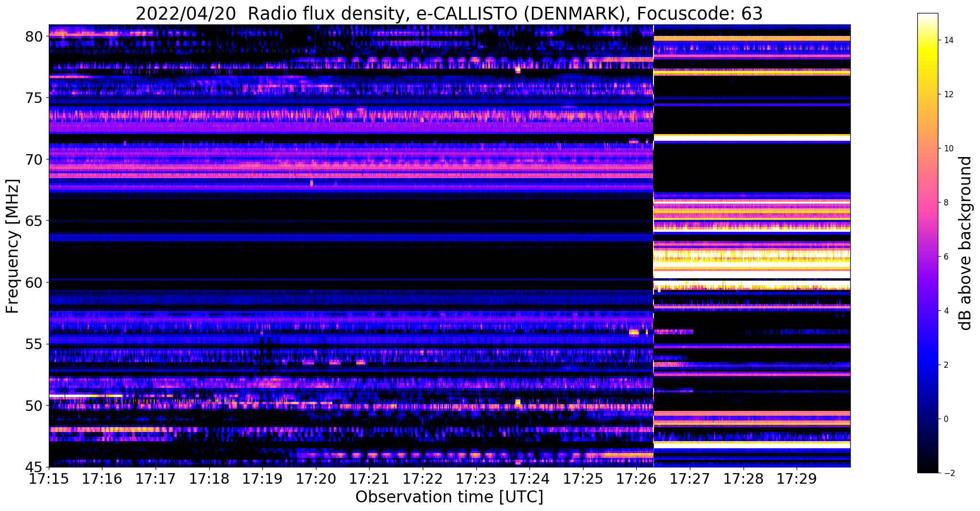Image resolution: width=980 pixels, height=511 pixels.
Task: Click the colorbar tick value 6
Action: [946, 257]
